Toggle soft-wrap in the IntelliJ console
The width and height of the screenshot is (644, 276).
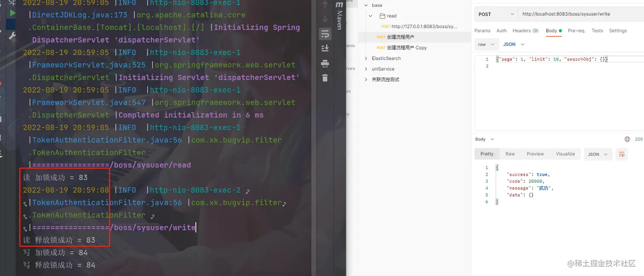[x=325, y=34]
